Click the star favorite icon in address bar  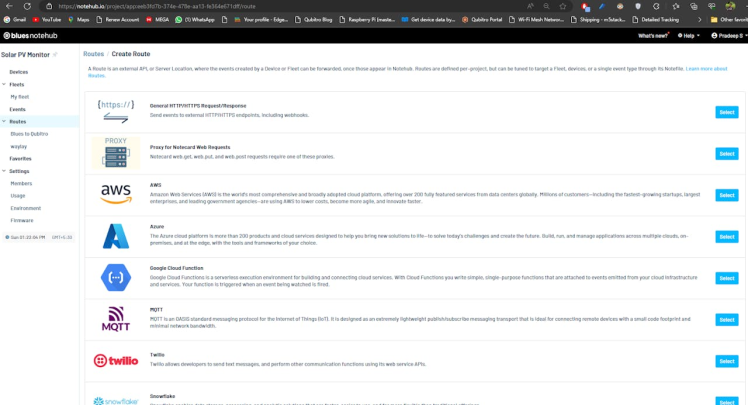[563, 6]
